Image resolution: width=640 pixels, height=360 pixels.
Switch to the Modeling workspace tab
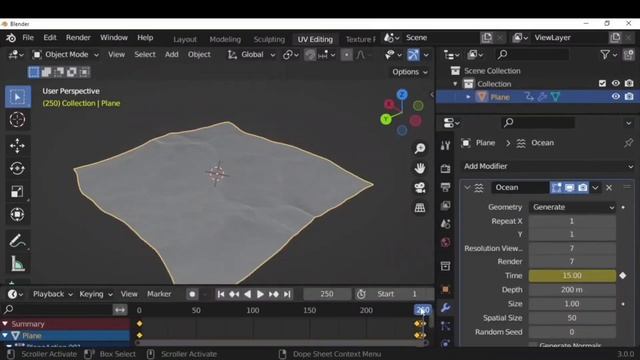click(x=225, y=39)
